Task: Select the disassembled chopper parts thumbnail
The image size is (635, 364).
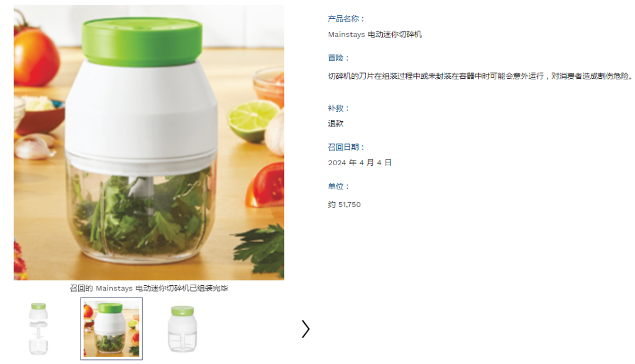Action: point(38,329)
